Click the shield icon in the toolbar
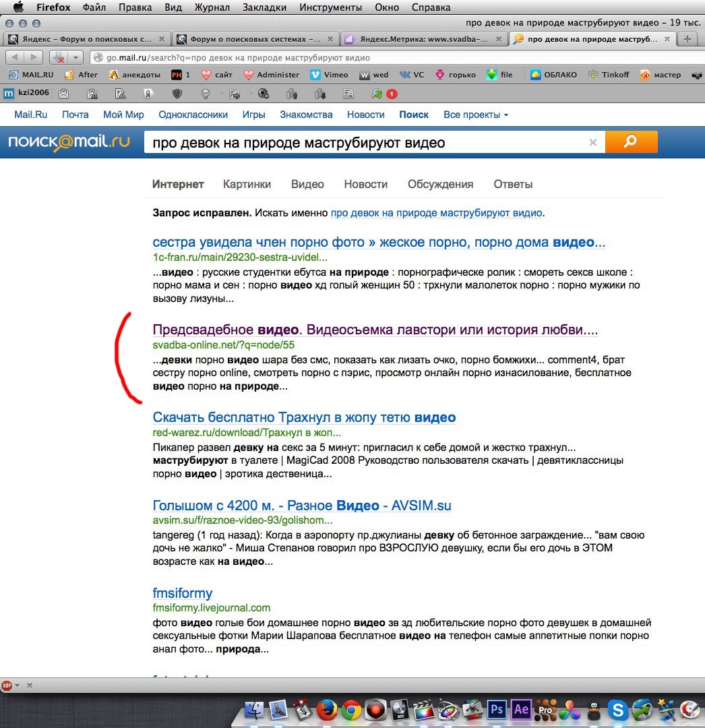705x728 pixels. (x=177, y=94)
